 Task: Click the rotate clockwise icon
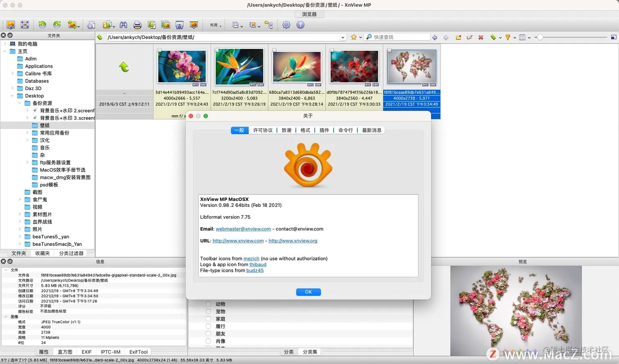[57, 25]
